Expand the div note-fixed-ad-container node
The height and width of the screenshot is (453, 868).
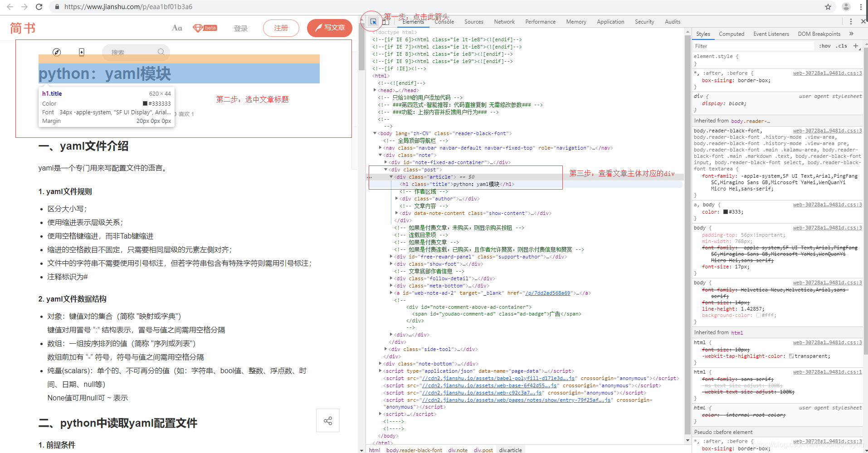click(x=385, y=162)
